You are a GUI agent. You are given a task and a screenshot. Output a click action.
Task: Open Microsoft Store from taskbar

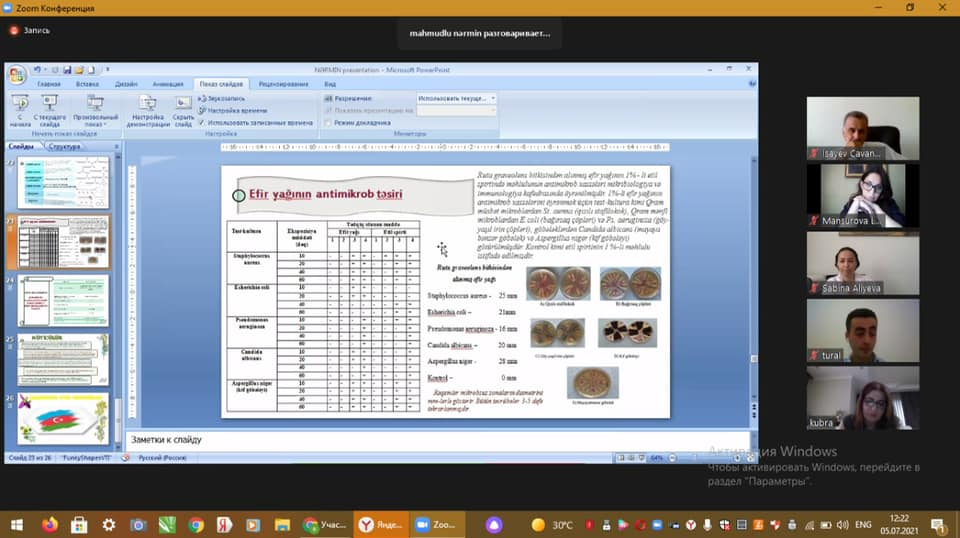79,525
